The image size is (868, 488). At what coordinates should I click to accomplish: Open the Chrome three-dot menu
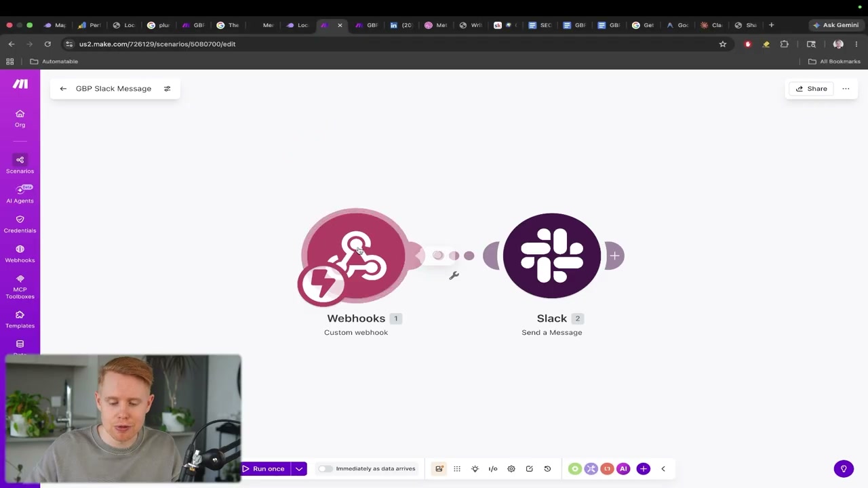[856, 44]
